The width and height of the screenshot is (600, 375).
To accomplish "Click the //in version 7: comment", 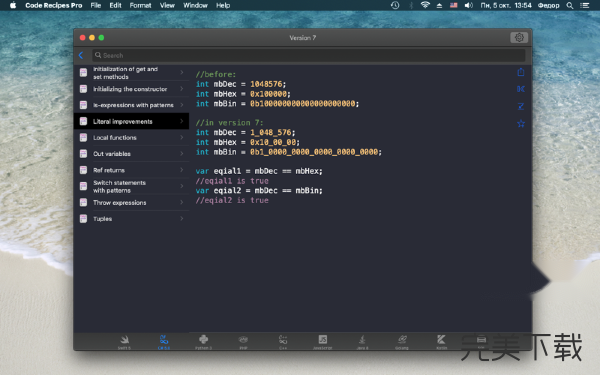I will (230, 123).
